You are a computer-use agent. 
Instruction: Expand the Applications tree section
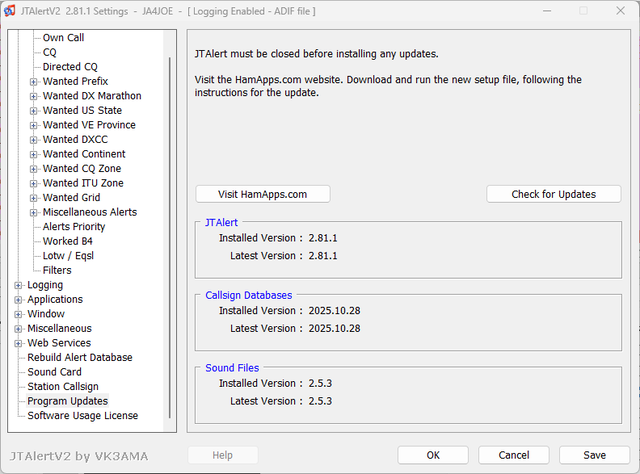tap(18, 300)
